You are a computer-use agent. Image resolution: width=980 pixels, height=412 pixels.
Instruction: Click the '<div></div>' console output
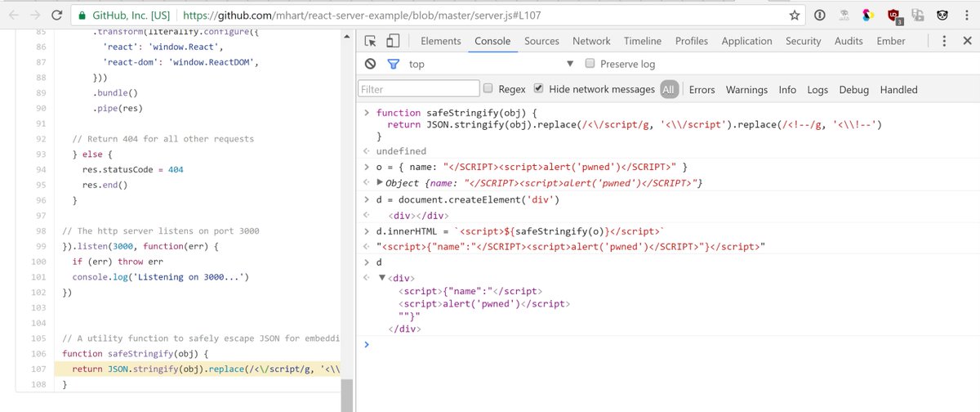coord(421,216)
